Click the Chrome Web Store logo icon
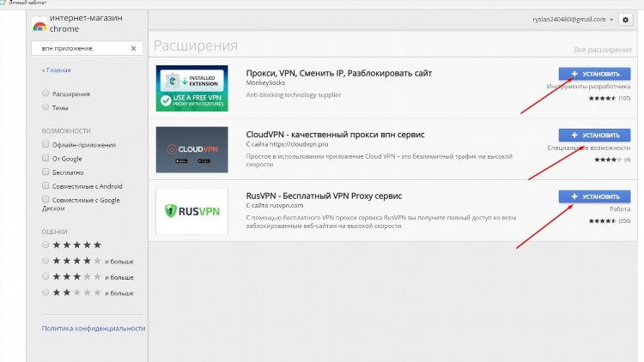644x362 pixels. click(x=39, y=24)
